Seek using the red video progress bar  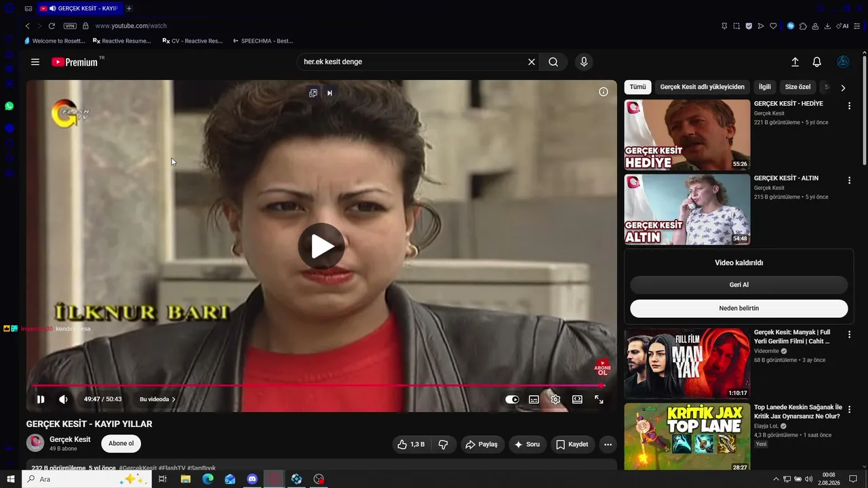click(x=317, y=386)
